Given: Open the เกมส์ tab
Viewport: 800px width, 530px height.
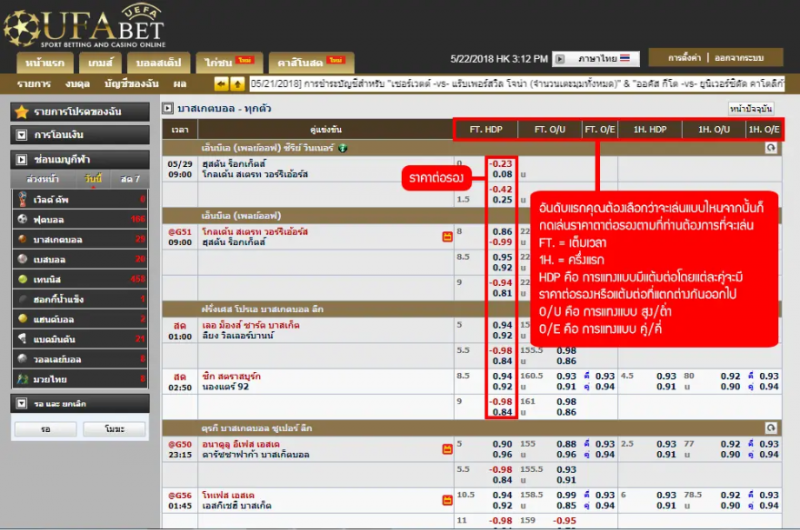Looking at the screenshot, I should pyautogui.click(x=100, y=63).
